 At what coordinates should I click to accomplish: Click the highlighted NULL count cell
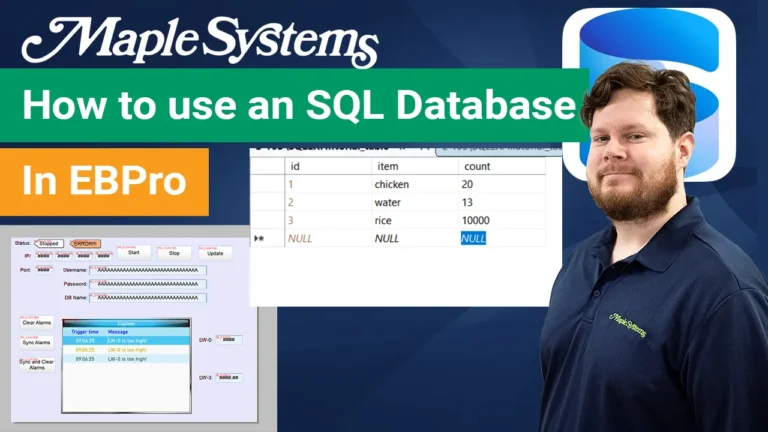click(x=473, y=238)
